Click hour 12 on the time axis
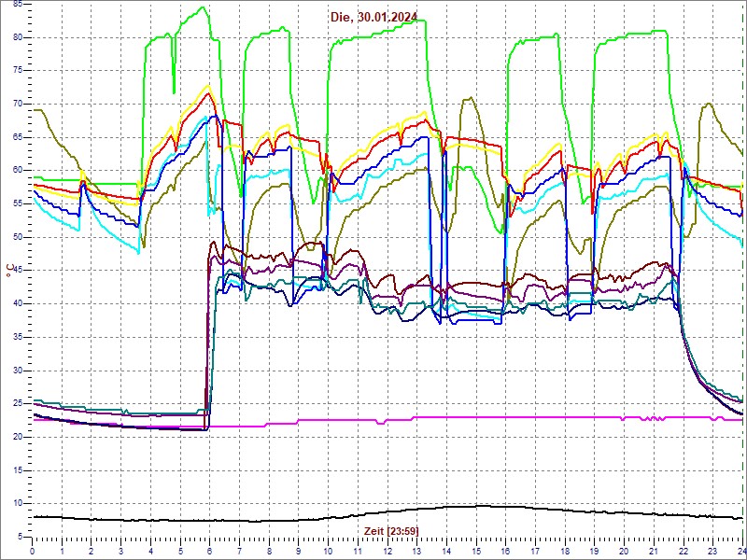This screenshot has width=747, height=560. pos(388,551)
